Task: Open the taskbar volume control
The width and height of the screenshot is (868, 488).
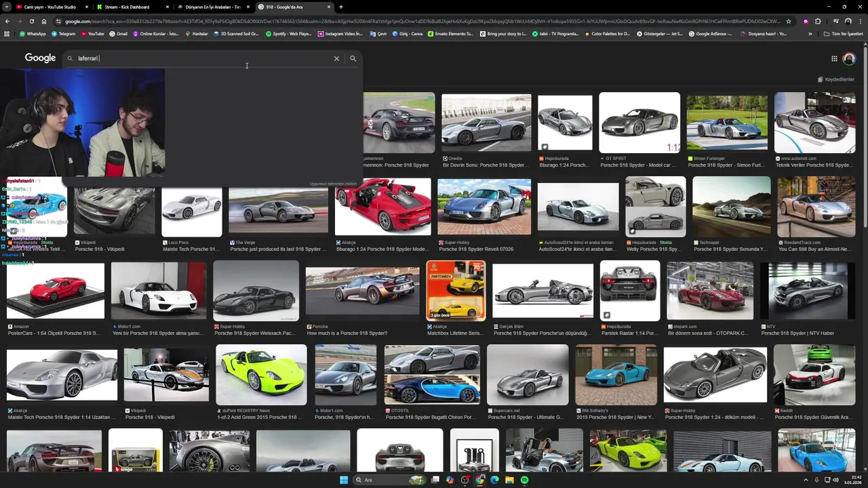Action: tap(835, 480)
